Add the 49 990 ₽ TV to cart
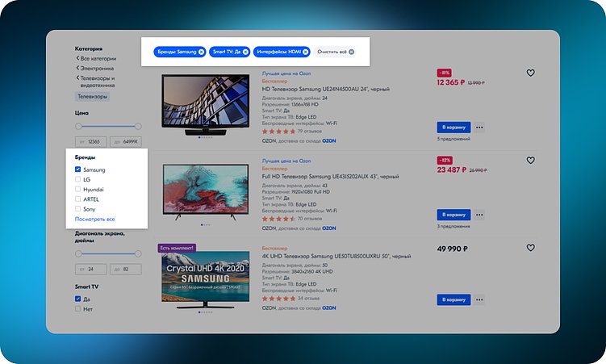The height and width of the screenshot is (364, 606). coord(453,300)
